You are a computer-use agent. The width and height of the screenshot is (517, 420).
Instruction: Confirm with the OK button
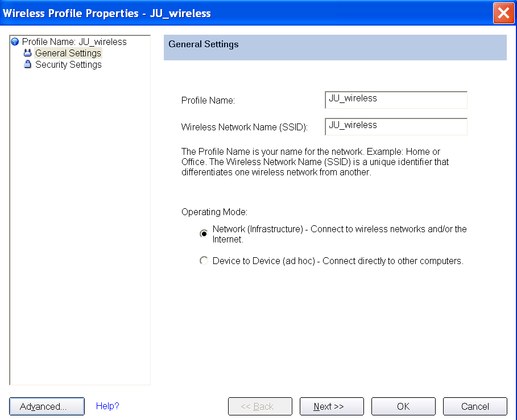click(403, 406)
